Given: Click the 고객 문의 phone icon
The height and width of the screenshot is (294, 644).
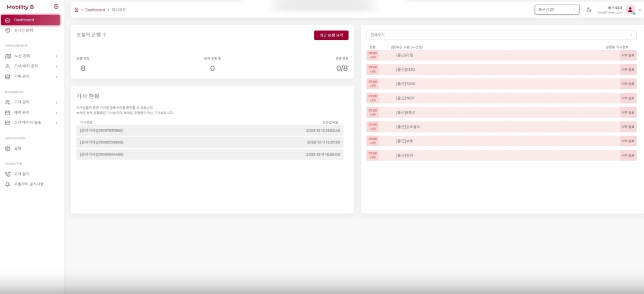Looking at the screenshot, I should tap(7, 174).
